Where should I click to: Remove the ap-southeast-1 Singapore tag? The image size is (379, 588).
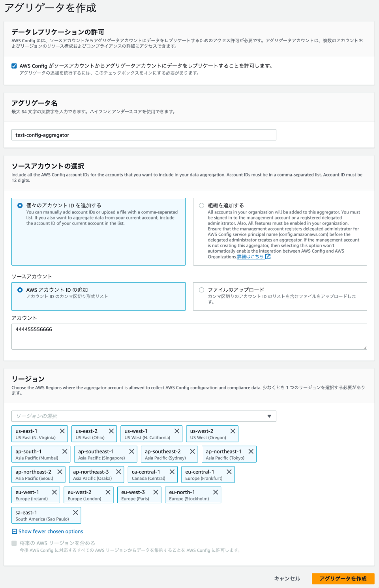point(132,451)
